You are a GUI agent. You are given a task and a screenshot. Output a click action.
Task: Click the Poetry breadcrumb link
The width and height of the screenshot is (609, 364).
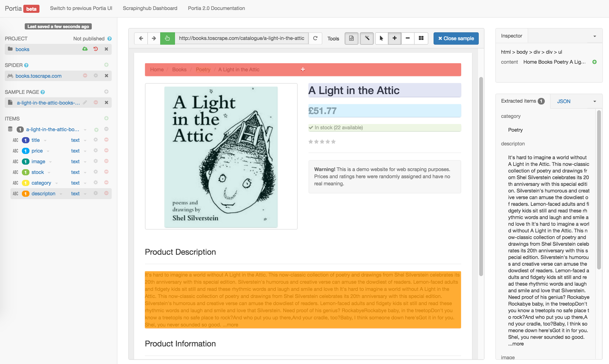(x=203, y=69)
